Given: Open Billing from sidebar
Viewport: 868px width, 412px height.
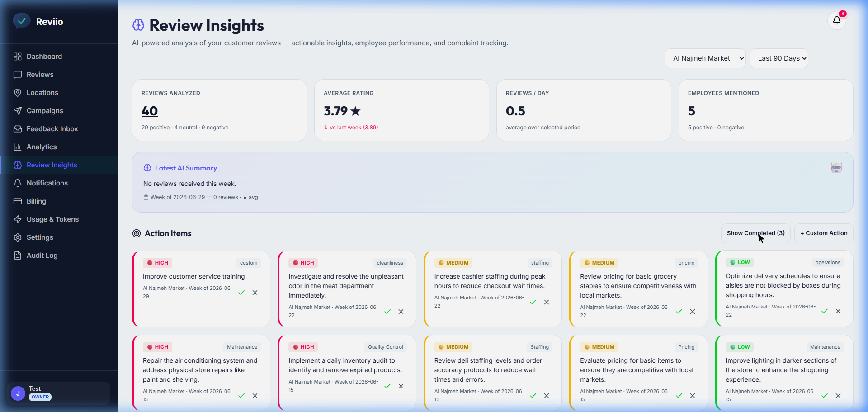Looking at the screenshot, I should coord(59,201).
